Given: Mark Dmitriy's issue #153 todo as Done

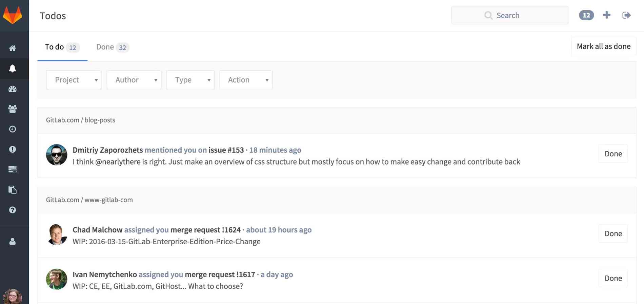Looking at the screenshot, I should click(x=613, y=154).
